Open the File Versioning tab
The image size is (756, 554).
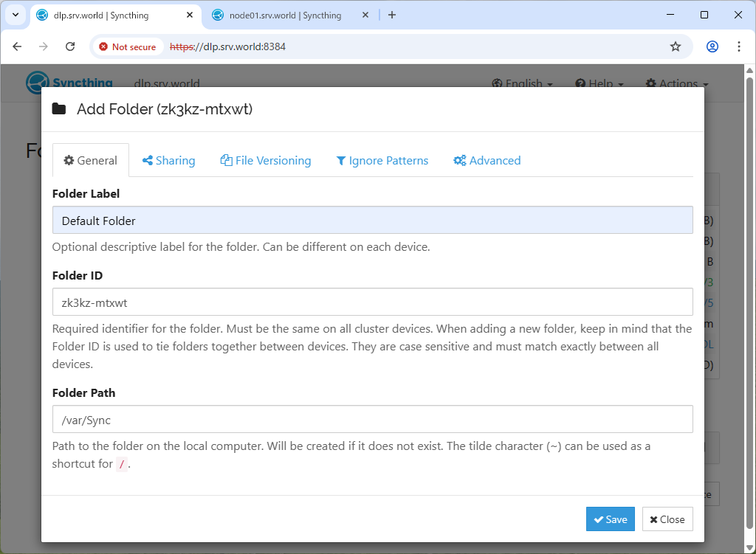click(x=266, y=161)
